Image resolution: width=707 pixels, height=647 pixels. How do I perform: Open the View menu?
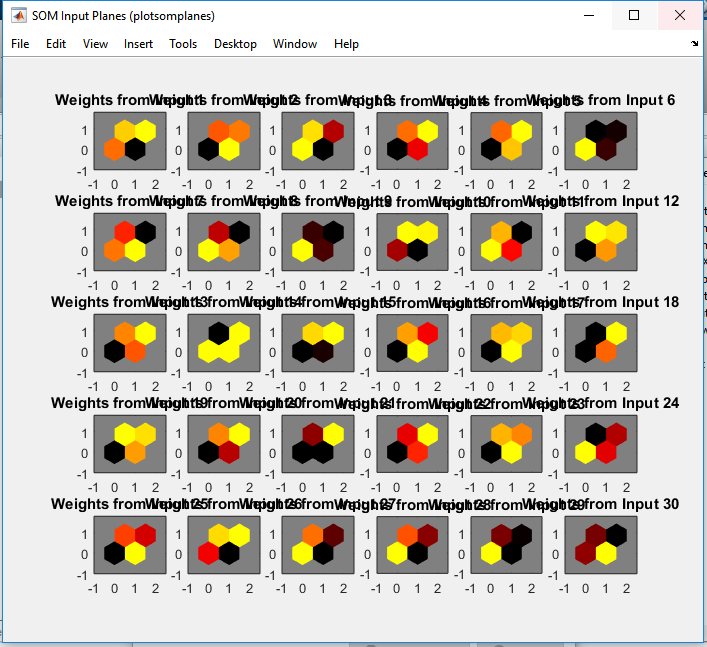point(95,44)
